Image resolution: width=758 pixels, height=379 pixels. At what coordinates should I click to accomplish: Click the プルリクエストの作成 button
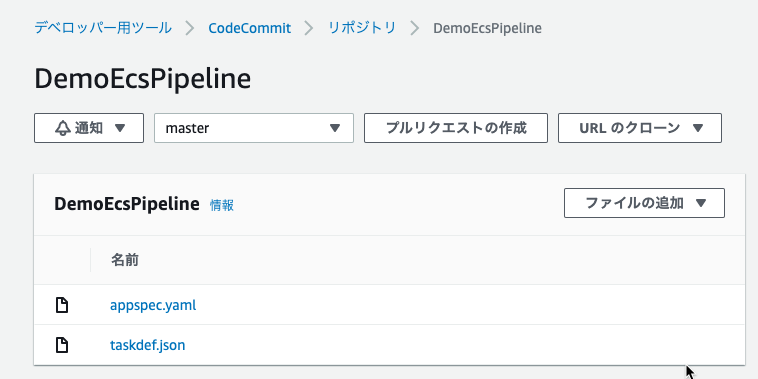pos(455,128)
